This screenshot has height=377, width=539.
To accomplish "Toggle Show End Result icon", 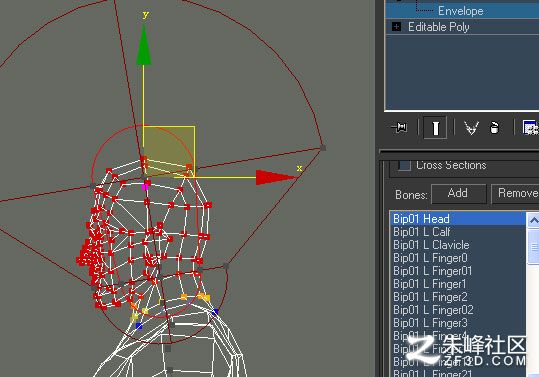I will click(x=435, y=128).
